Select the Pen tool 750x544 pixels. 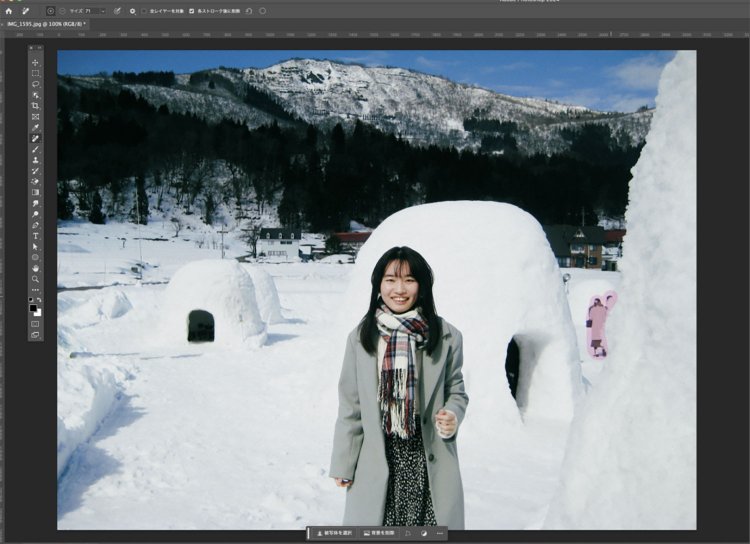[35, 225]
